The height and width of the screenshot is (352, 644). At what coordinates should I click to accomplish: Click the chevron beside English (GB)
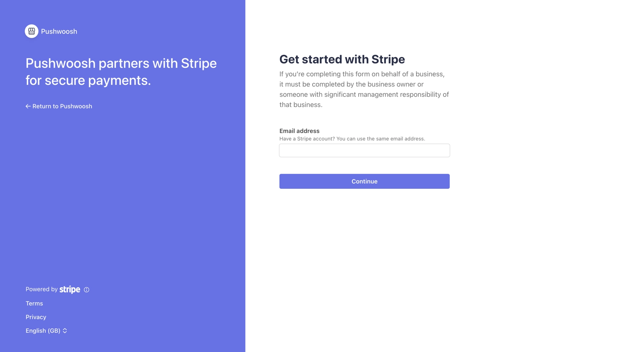click(x=64, y=330)
